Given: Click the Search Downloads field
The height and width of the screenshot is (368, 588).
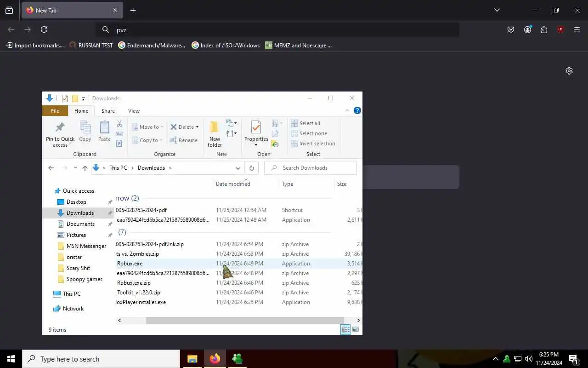Looking at the screenshot, I should pyautogui.click(x=311, y=168).
